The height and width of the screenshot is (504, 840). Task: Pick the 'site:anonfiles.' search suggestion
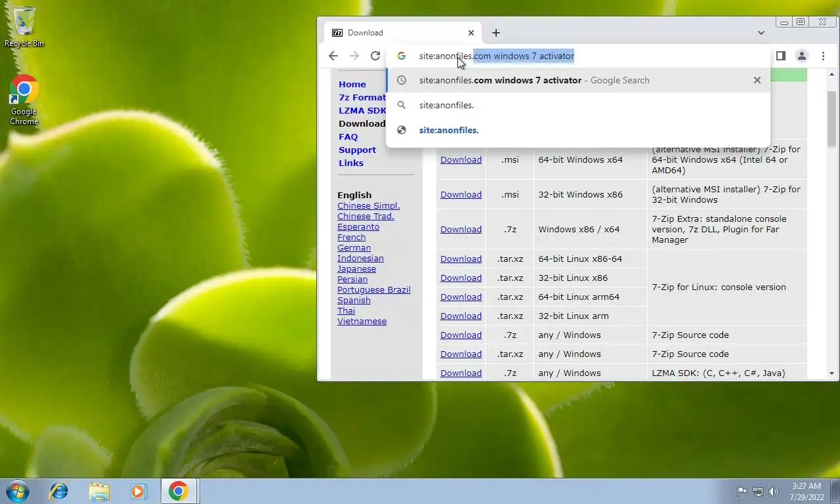578,105
